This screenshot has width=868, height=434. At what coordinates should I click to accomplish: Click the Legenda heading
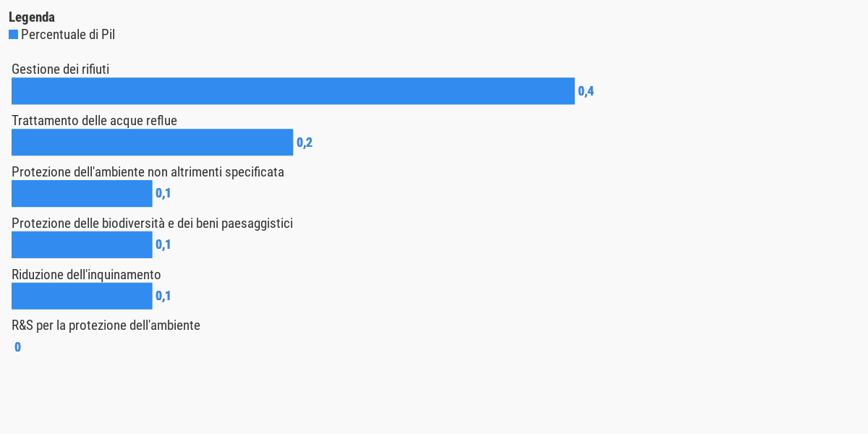32,17
